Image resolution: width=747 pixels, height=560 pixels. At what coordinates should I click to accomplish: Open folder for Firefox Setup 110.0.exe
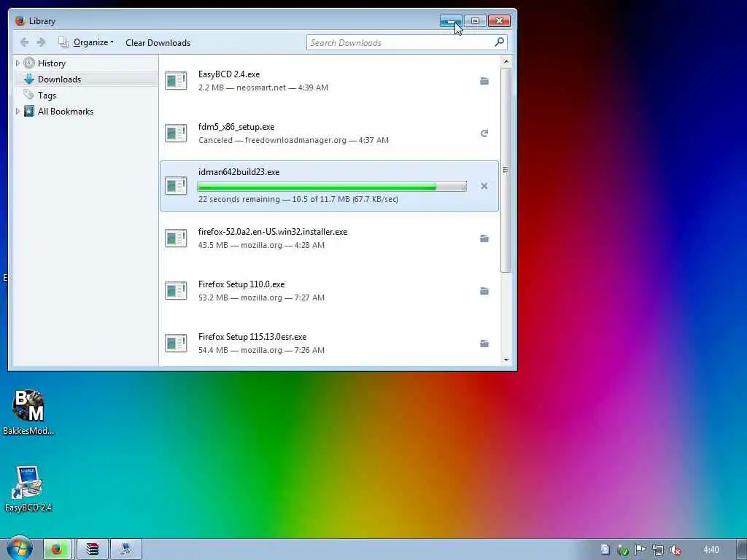coord(484,291)
